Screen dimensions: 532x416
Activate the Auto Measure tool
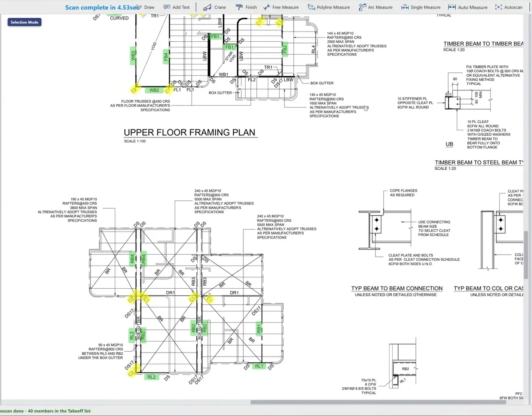pyautogui.click(x=468, y=7)
